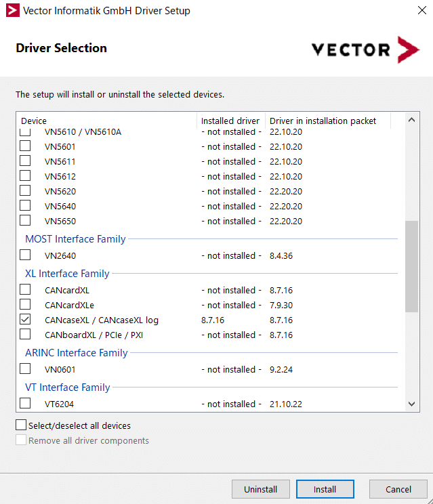433x504 pixels.
Task: Check the CANboardXL / PCIe / PXI checkbox
Action: point(25,334)
